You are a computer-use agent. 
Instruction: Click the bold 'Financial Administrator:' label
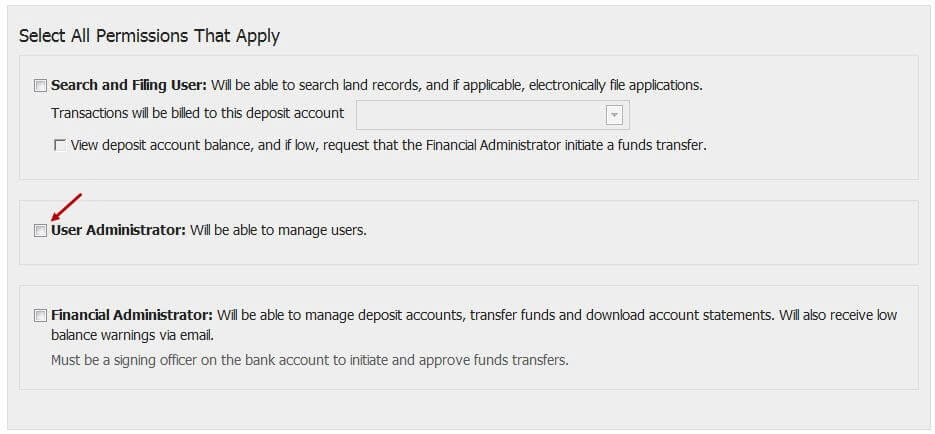coord(132,315)
